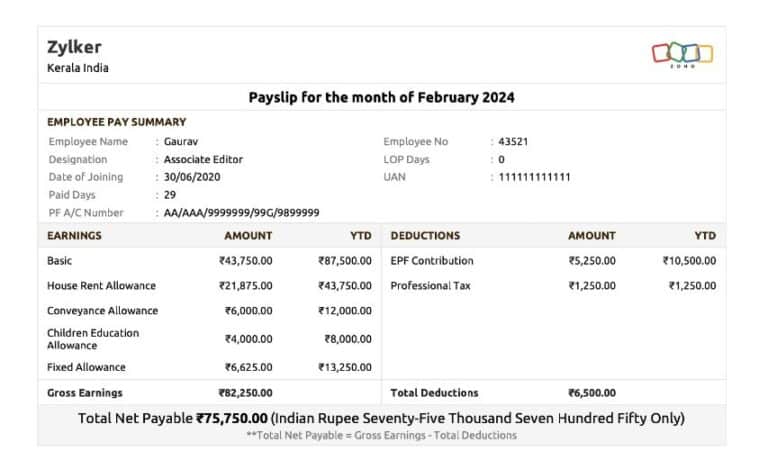Select the Conveyance Allowance amount ₹6,000.00
Screen dimensions: 768x469
[x=245, y=311]
